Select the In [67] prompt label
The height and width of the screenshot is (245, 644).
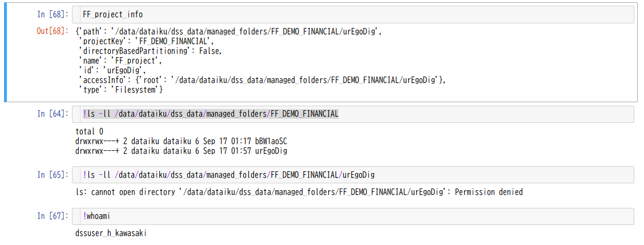point(54,216)
